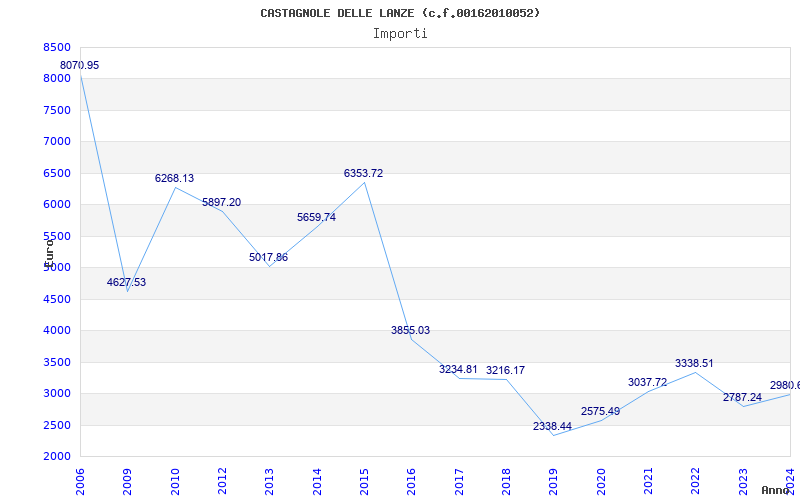Screen dimensions: 800x500
Task: Click the Anno x-axis title
Action: pos(775,490)
